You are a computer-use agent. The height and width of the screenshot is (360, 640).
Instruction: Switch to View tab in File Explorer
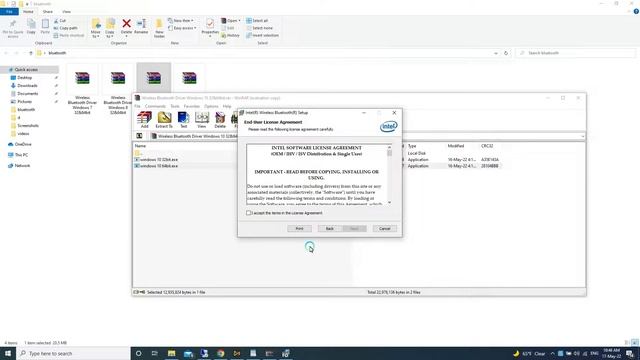point(67,11)
